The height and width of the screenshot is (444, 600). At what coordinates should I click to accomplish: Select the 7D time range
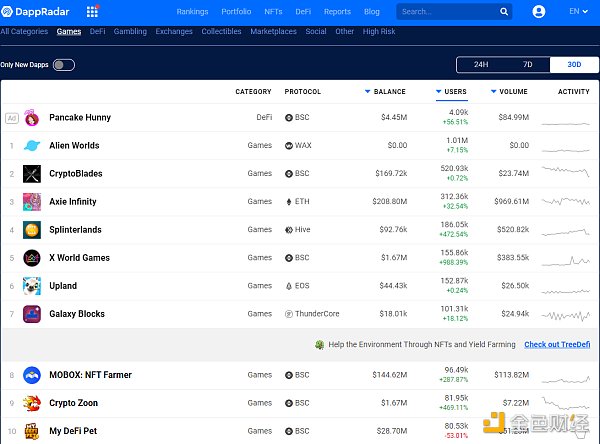tap(527, 65)
